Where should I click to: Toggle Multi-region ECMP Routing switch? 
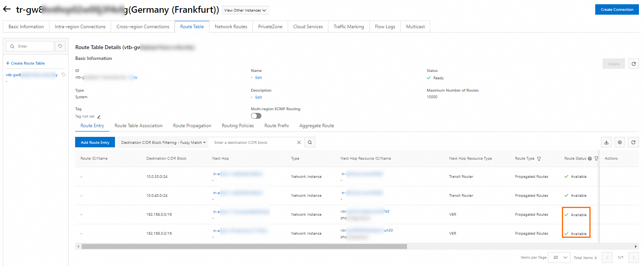256,116
